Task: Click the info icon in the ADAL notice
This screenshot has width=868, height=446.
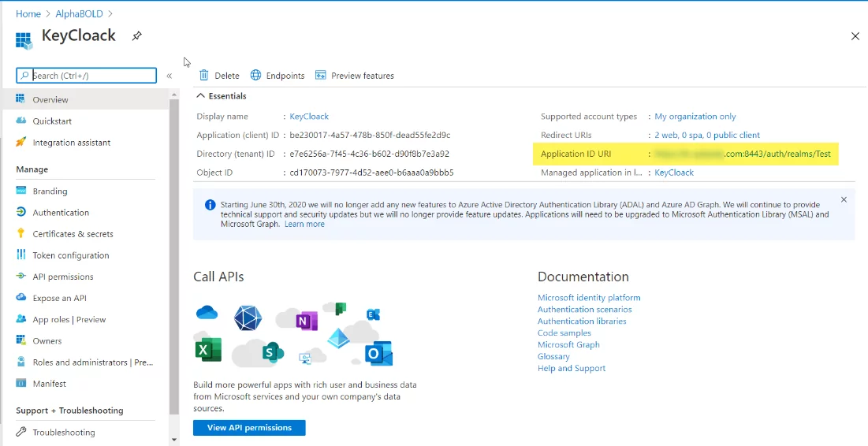Action: coord(210,205)
